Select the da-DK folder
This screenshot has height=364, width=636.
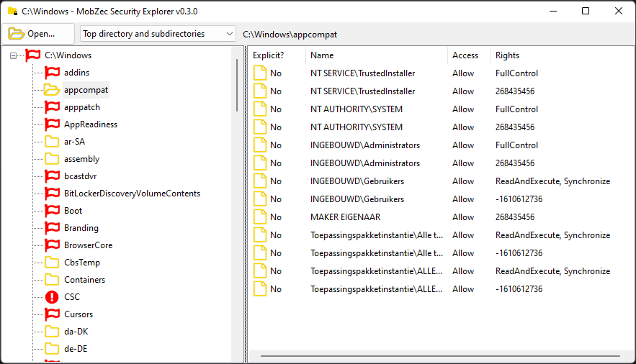click(76, 332)
